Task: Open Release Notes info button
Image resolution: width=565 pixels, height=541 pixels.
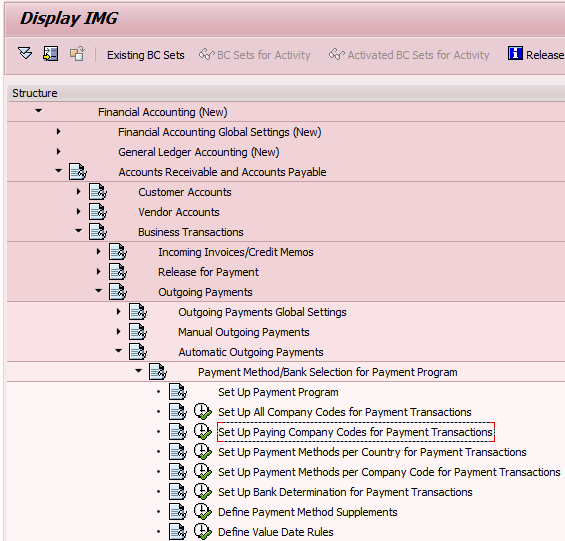Action: 536,54
